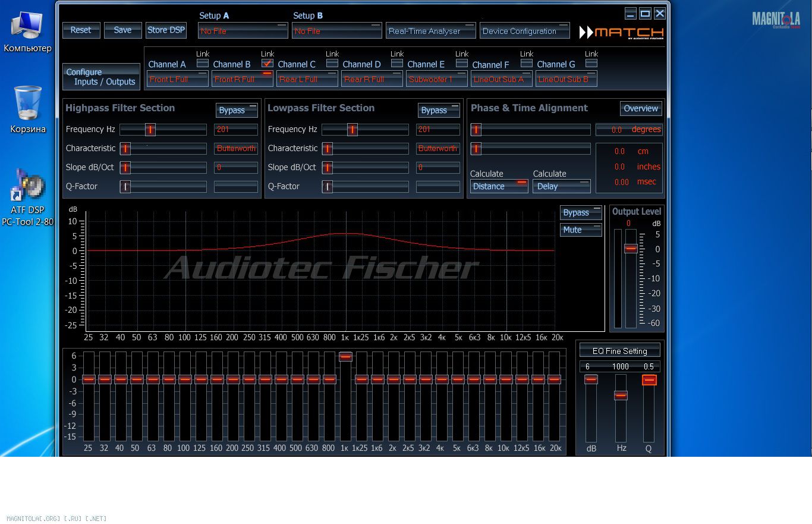Viewport: 812px width, 524px height.
Task: Click Highpass Q-Factor slider
Action: 163,186
